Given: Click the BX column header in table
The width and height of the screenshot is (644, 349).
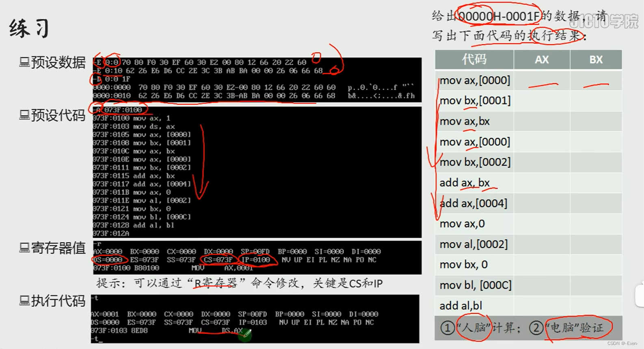Looking at the screenshot, I should 596,60.
